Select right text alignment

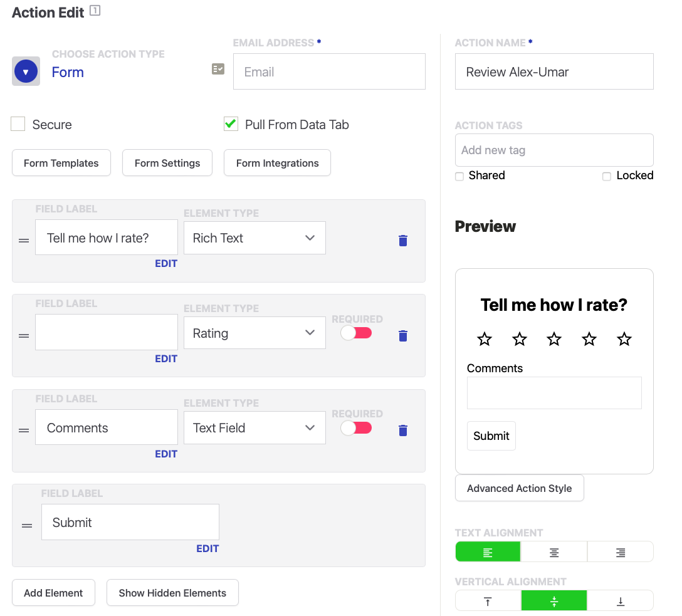(620, 552)
